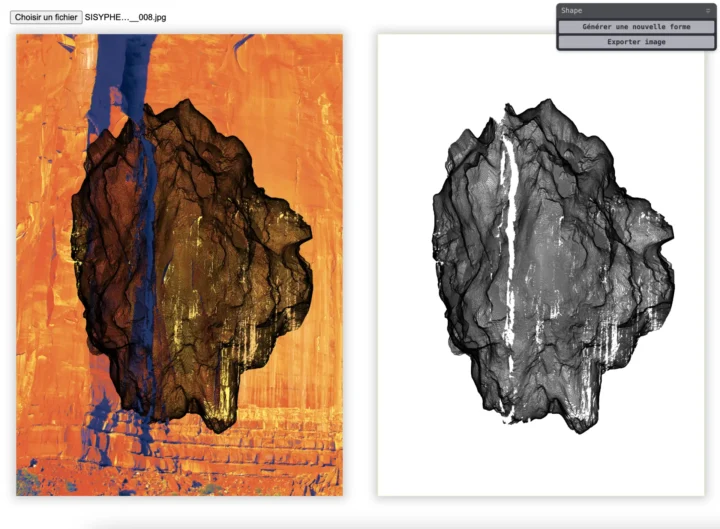Click the 'Générer une nouvelle forme' button
Viewport: 720px width, 529px height.
(636, 27)
